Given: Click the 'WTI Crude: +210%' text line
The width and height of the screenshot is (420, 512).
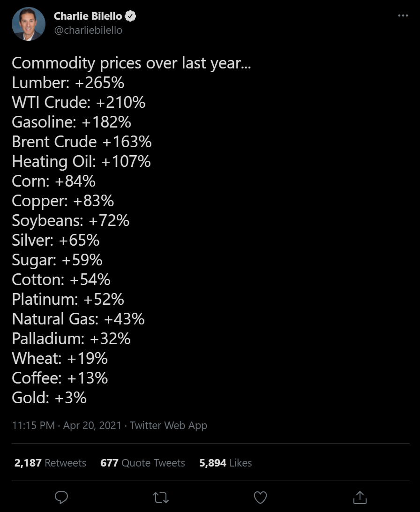Looking at the screenshot, I should click(x=79, y=102).
